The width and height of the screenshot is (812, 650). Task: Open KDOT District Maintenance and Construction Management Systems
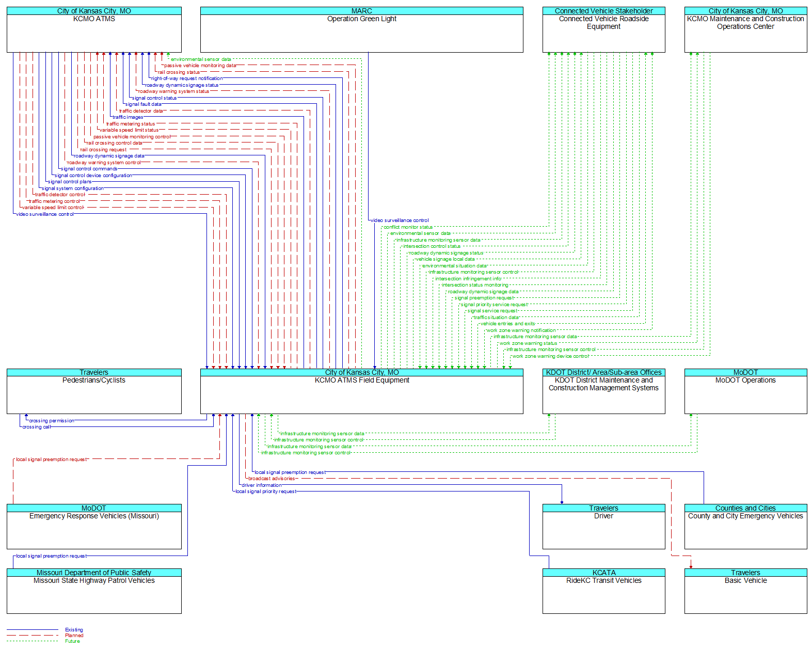(x=603, y=391)
